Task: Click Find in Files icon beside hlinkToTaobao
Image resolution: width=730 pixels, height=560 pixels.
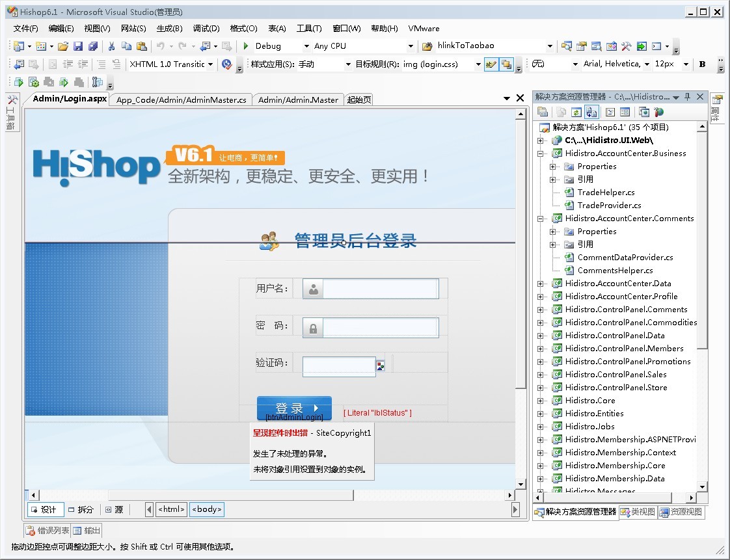Action: [427, 46]
